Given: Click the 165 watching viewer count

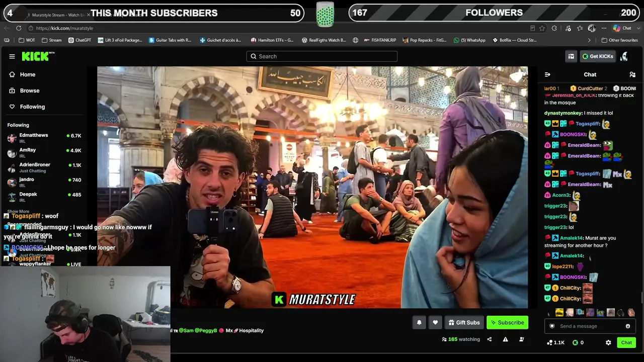Looking at the screenshot, I should (461, 339).
